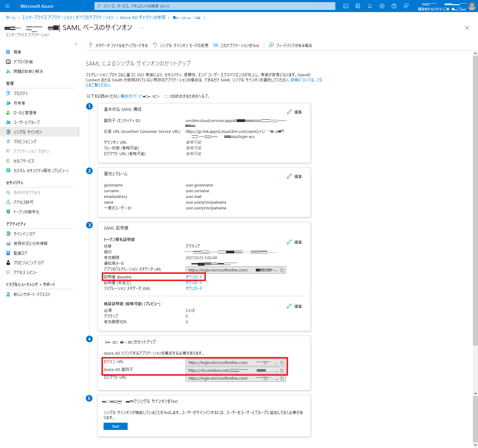Open the more options ellipsis by title
Screen dimensions: 478x448
click(142, 28)
